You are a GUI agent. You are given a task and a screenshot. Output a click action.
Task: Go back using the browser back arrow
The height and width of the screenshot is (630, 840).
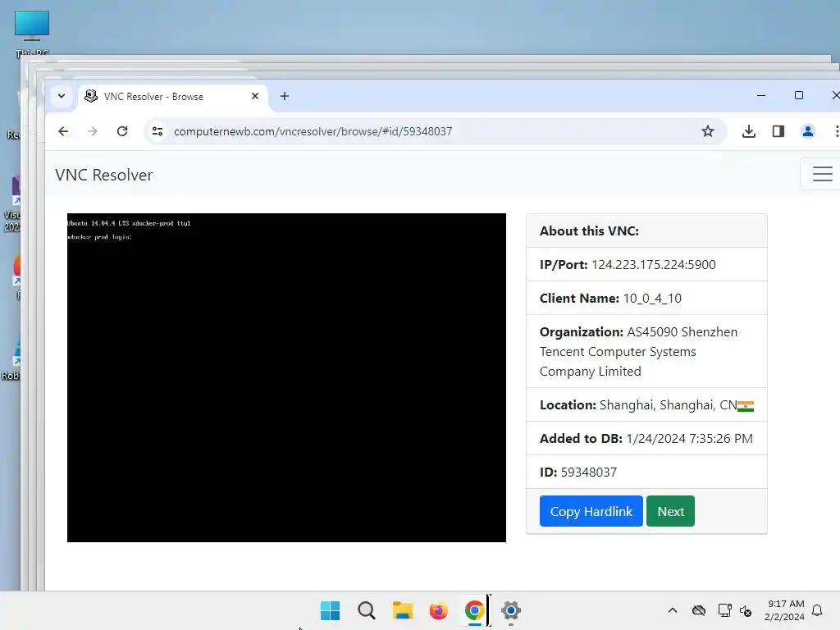click(x=63, y=131)
